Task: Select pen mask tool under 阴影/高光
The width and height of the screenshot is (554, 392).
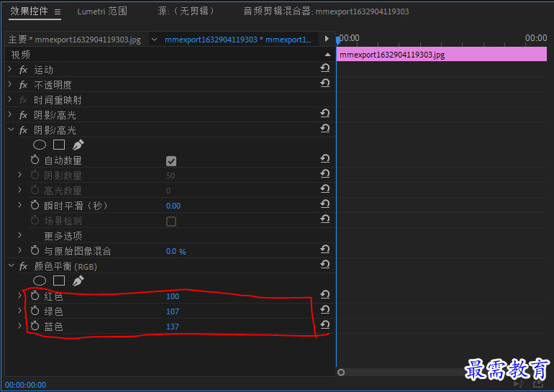Action: coord(78,145)
